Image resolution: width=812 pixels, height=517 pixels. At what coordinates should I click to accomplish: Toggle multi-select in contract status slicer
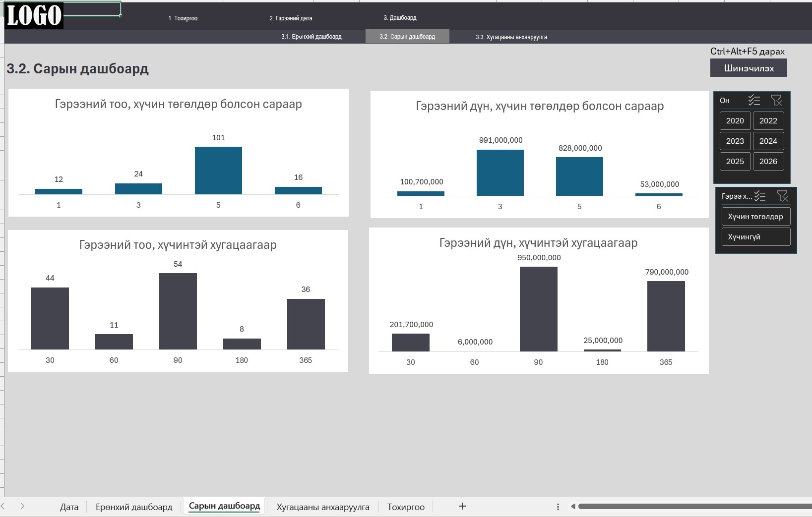[x=760, y=196]
